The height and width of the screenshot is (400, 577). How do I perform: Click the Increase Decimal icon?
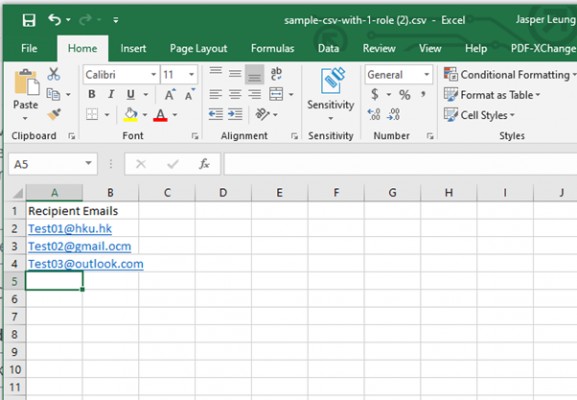374,114
